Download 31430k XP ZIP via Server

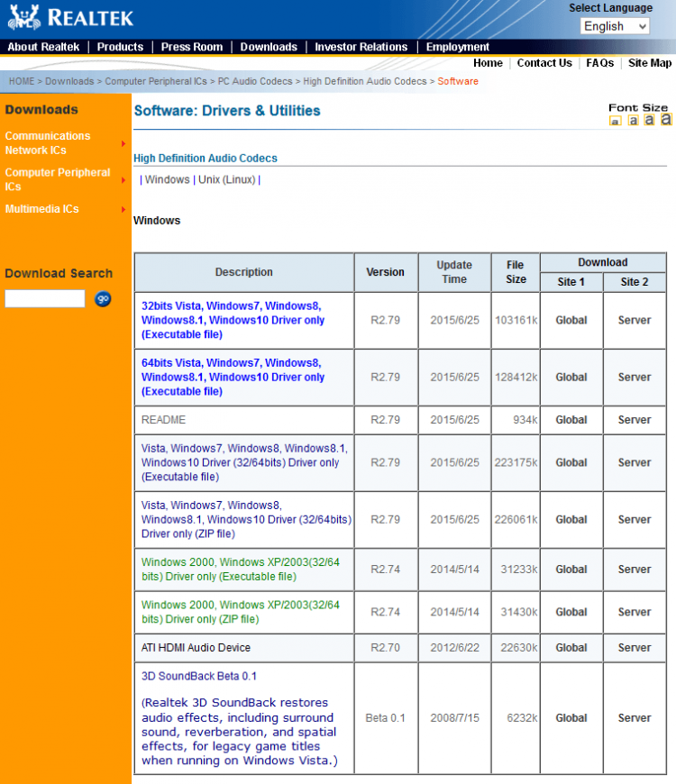(634, 612)
